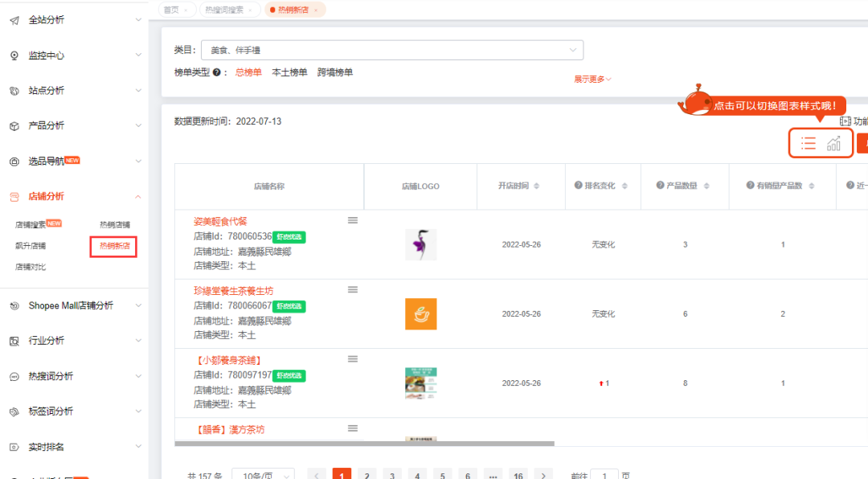
Task: Open 热销店铺 submenu item
Action: (x=115, y=225)
